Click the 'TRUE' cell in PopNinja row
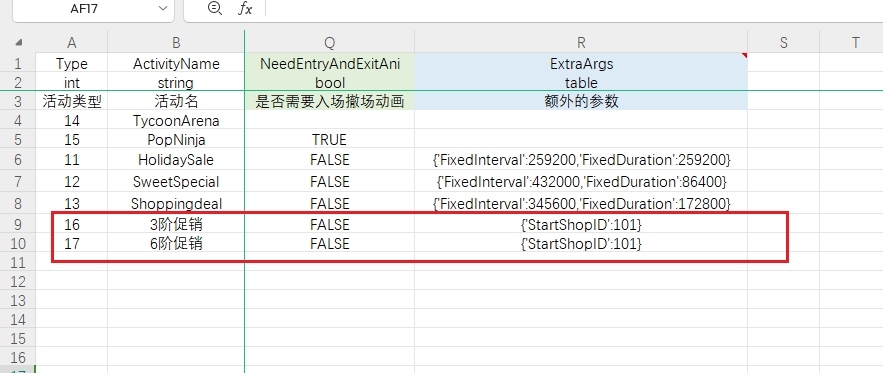Viewport: 883px width, 373px height. [x=330, y=139]
